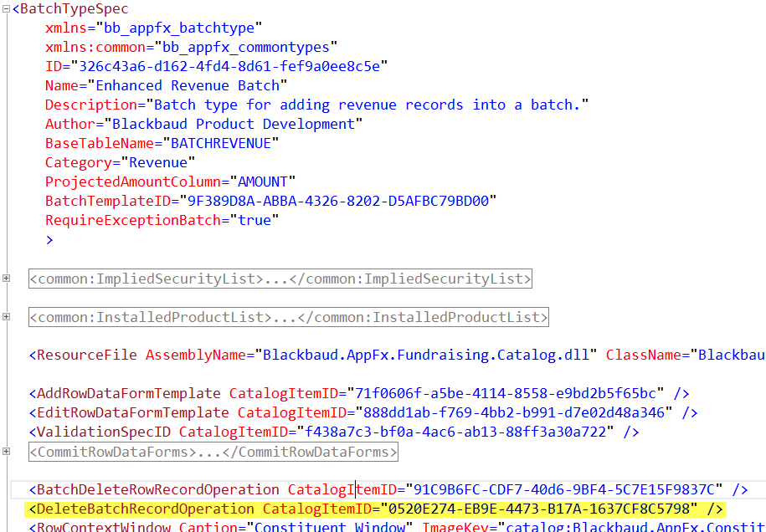Screen dimensions: 766x532
Task: Click the highlighted DeleteBatchRecordOperation tag name
Action: 146,509
